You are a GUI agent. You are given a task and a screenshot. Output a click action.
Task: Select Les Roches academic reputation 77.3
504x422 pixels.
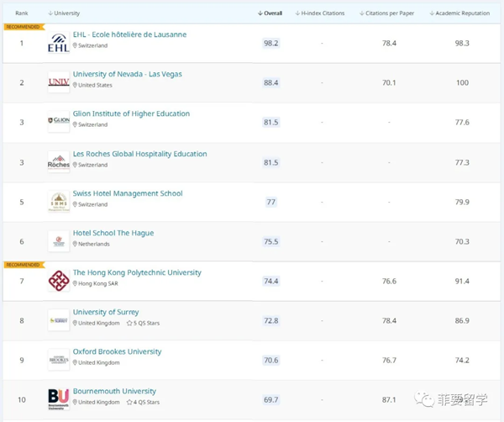(462, 162)
